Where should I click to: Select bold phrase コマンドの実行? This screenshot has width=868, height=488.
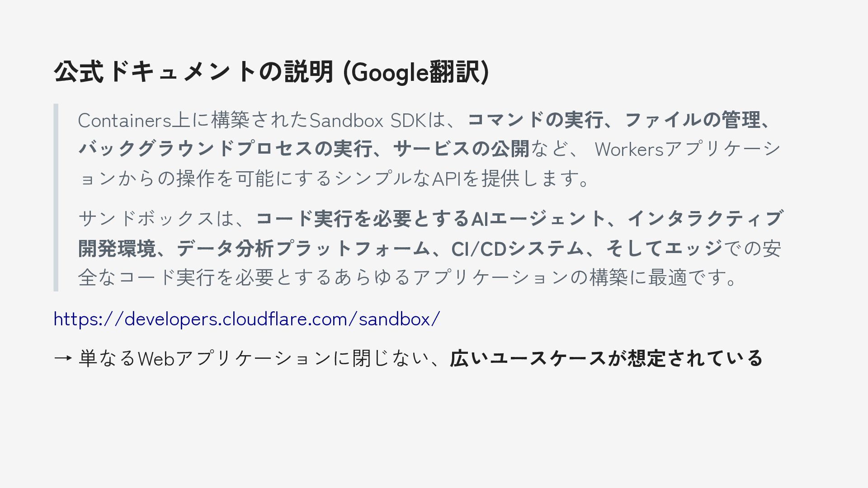click(x=534, y=120)
